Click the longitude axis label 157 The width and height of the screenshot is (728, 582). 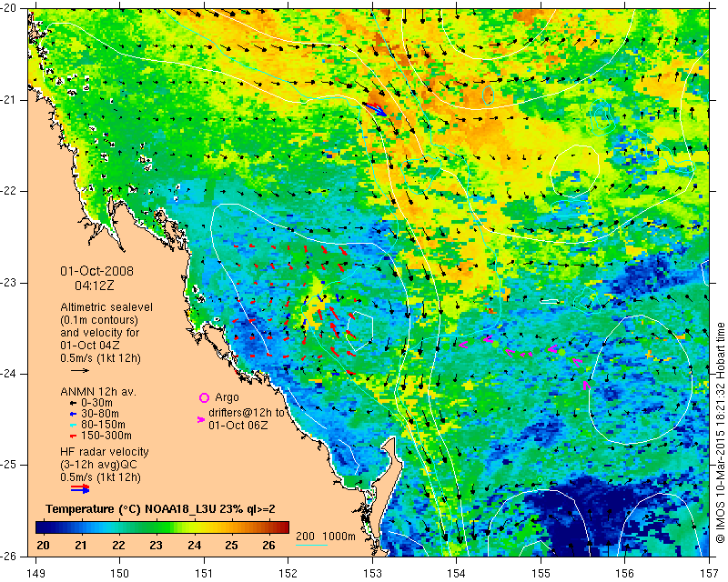pyautogui.click(x=710, y=575)
